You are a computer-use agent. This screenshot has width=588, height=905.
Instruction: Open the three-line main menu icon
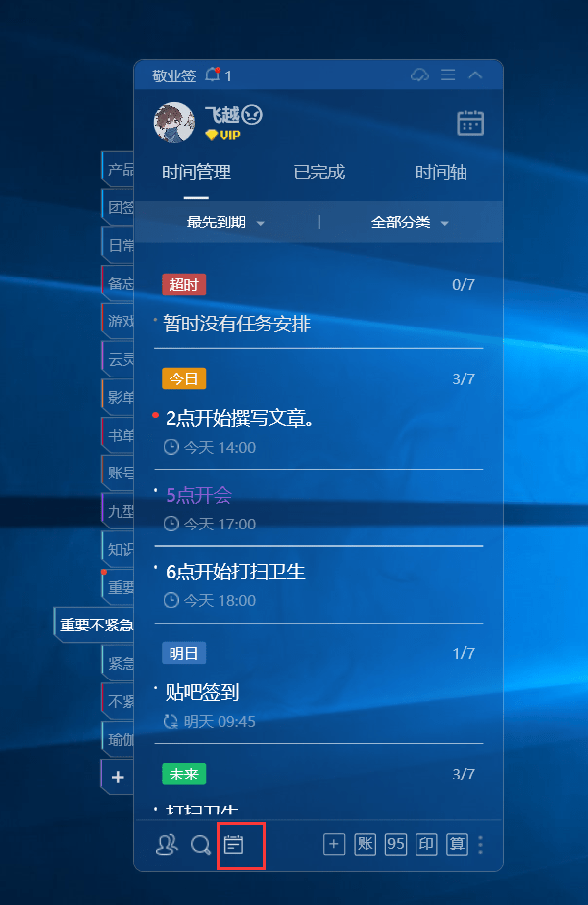tap(448, 75)
